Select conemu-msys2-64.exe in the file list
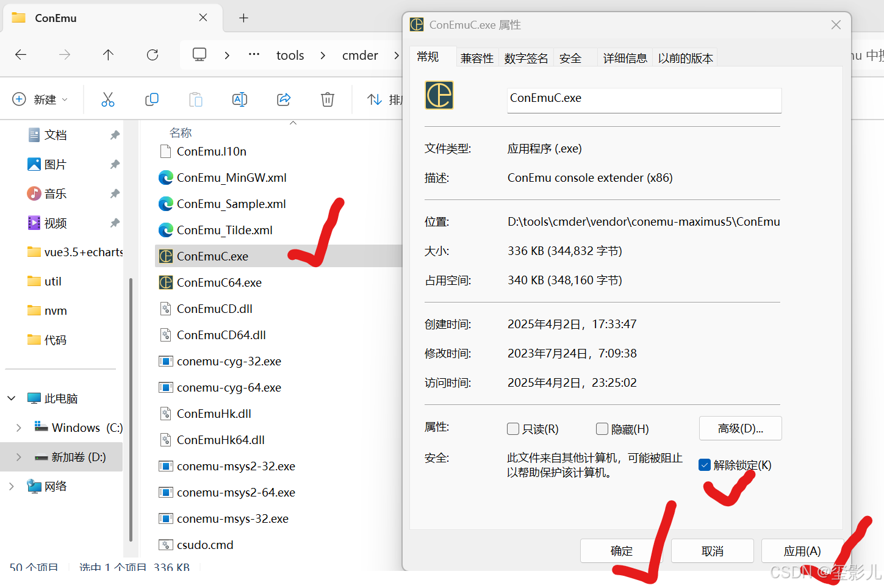Viewport: 884px width, 588px height. (235, 492)
